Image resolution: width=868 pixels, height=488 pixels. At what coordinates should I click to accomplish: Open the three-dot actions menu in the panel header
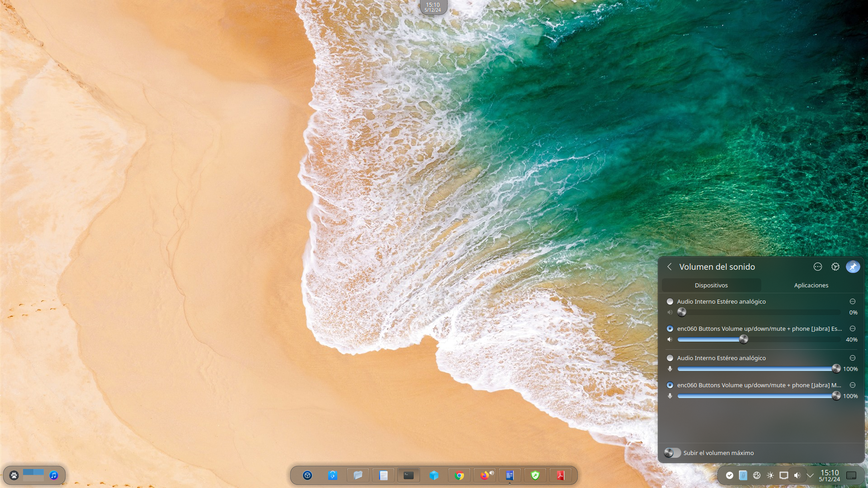pyautogui.click(x=817, y=267)
